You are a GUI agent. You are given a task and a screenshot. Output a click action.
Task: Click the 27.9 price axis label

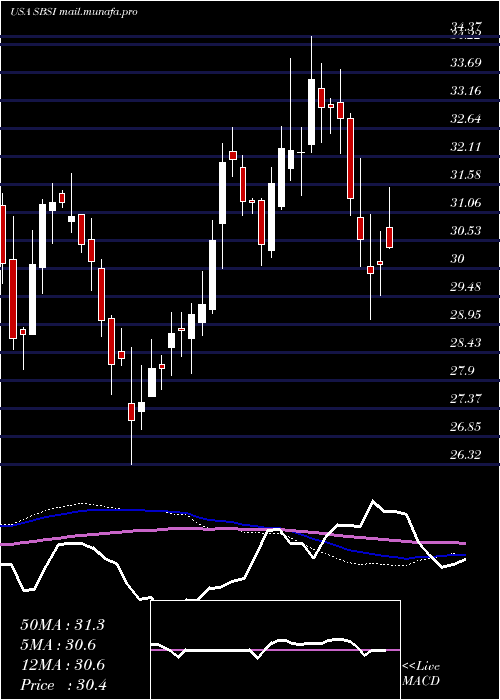click(462, 371)
